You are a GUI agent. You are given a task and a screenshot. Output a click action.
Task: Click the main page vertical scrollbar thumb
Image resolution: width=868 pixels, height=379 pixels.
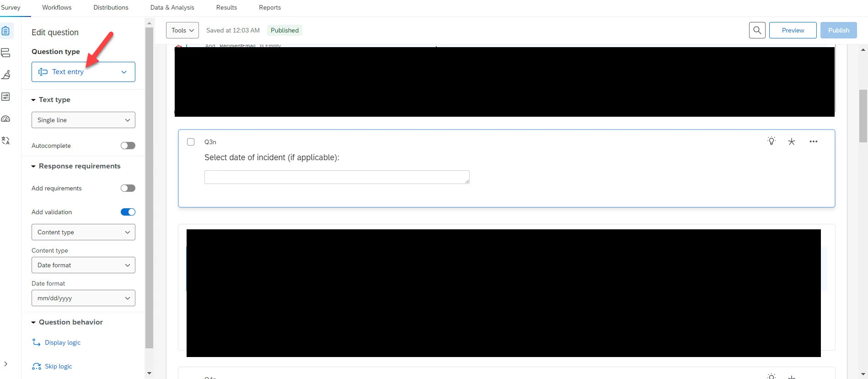click(x=863, y=116)
